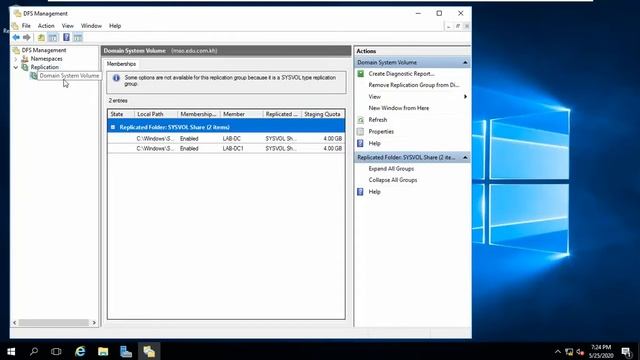Select the LAB-DC membership row
This screenshot has height=360, width=640.
[x=226, y=139]
